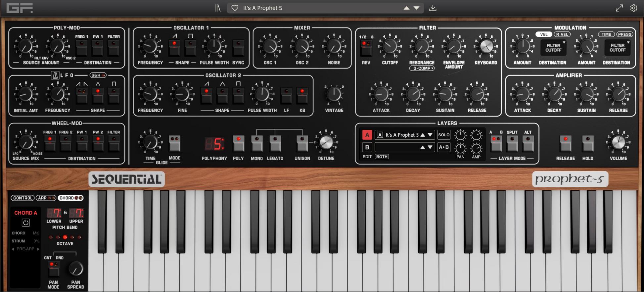Open the Q-COMP dropdown under Resonance
The height and width of the screenshot is (292, 644).
[x=422, y=69]
